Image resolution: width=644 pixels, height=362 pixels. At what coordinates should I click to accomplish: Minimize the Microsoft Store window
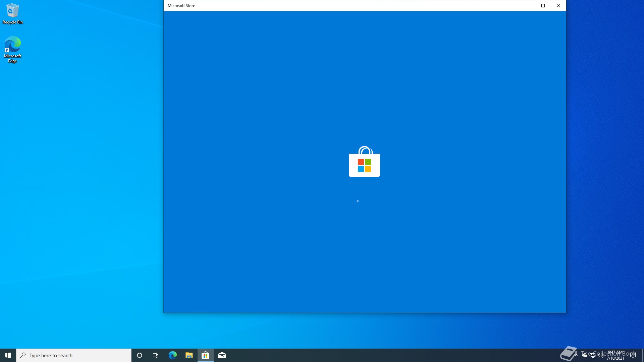point(528,6)
